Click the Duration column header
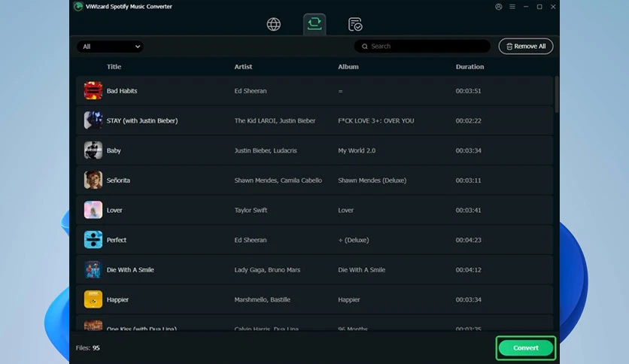629x364 pixels. coord(469,67)
